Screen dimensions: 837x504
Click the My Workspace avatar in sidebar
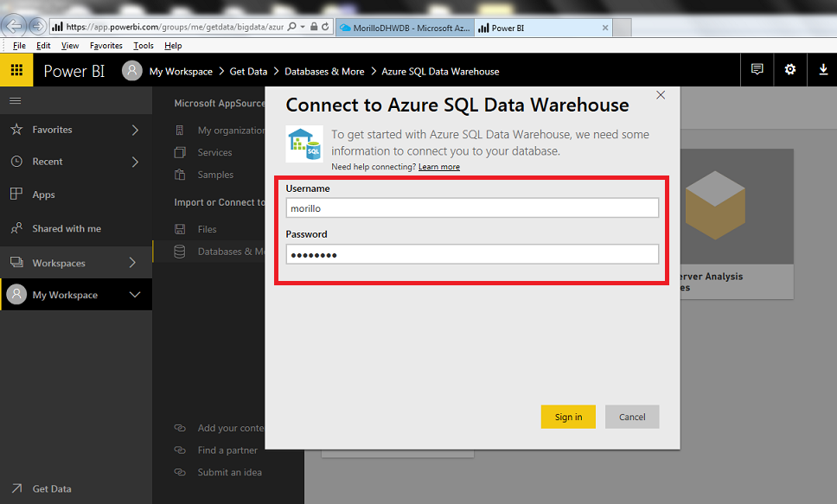click(16, 294)
